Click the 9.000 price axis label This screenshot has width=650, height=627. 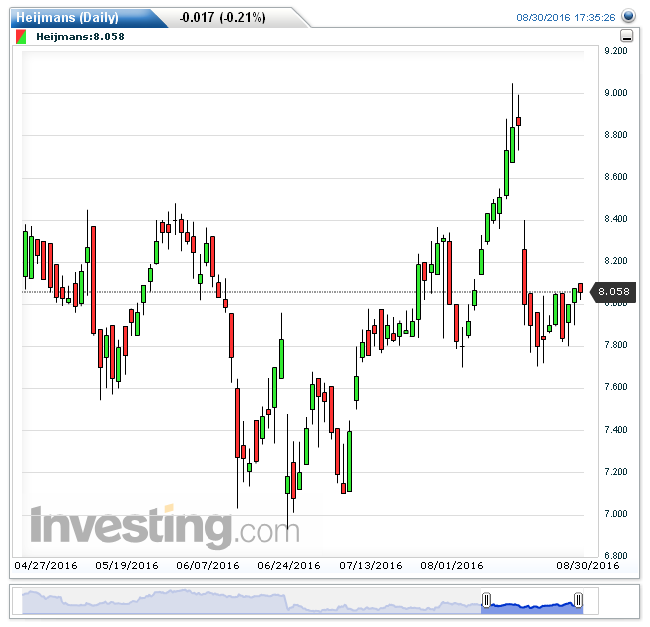(616, 93)
